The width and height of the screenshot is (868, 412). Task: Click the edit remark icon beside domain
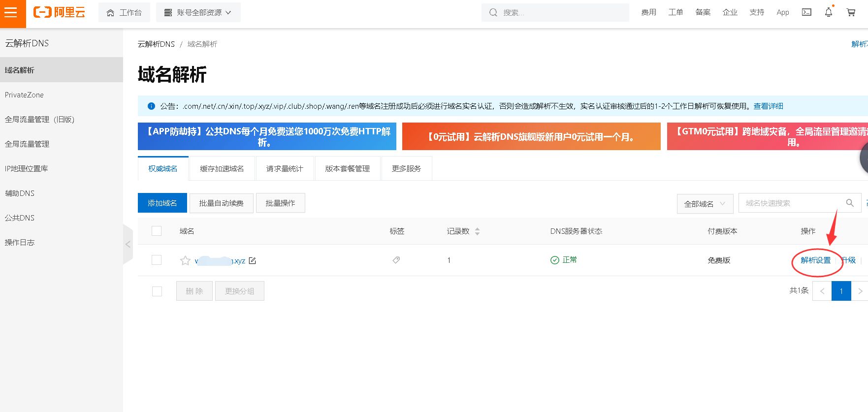click(253, 260)
